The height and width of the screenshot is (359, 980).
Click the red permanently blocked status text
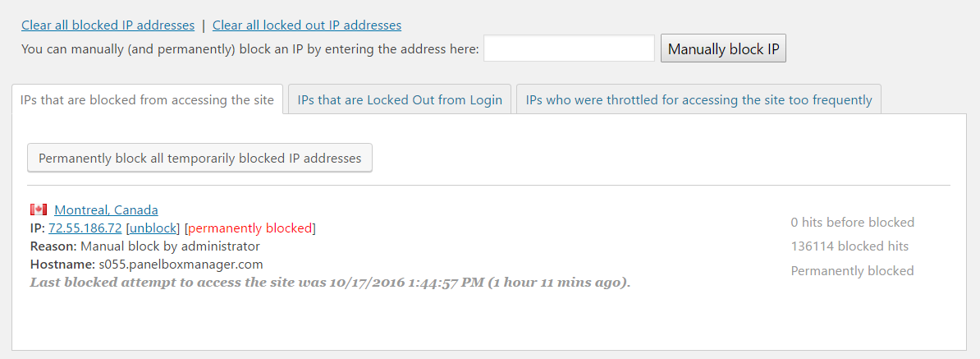click(250, 228)
